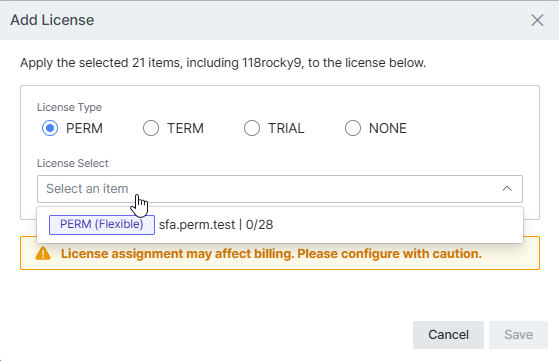
Task: Close the Add License dialog
Action: pos(537,20)
